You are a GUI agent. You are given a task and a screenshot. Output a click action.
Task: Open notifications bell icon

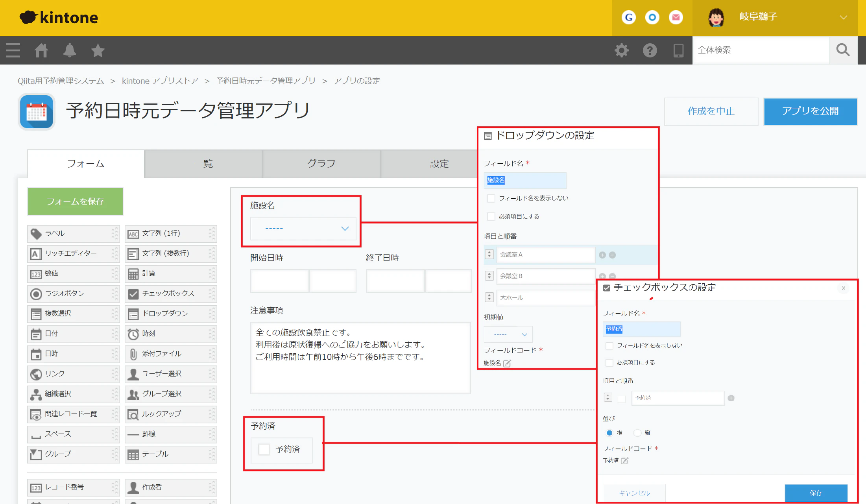tap(70, 50)
